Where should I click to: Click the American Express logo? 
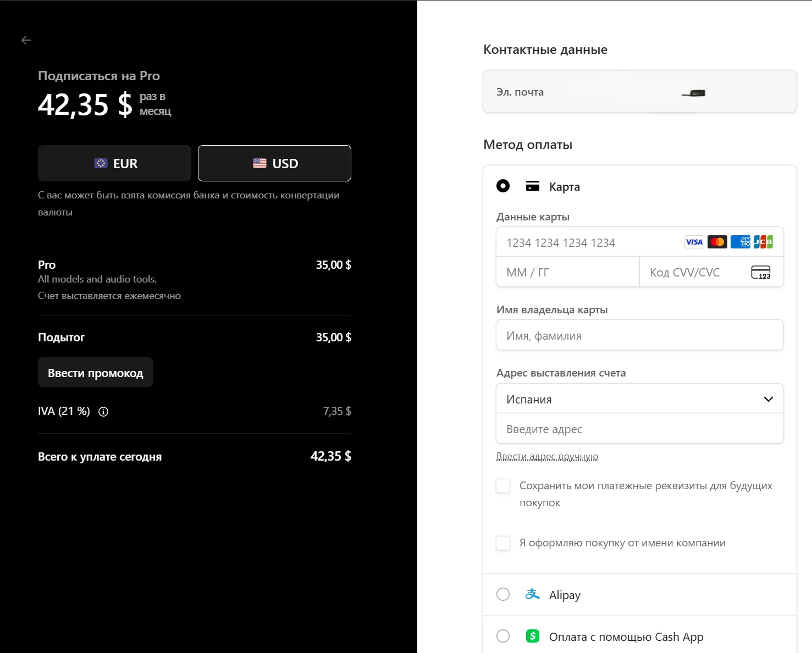[741, 242]
